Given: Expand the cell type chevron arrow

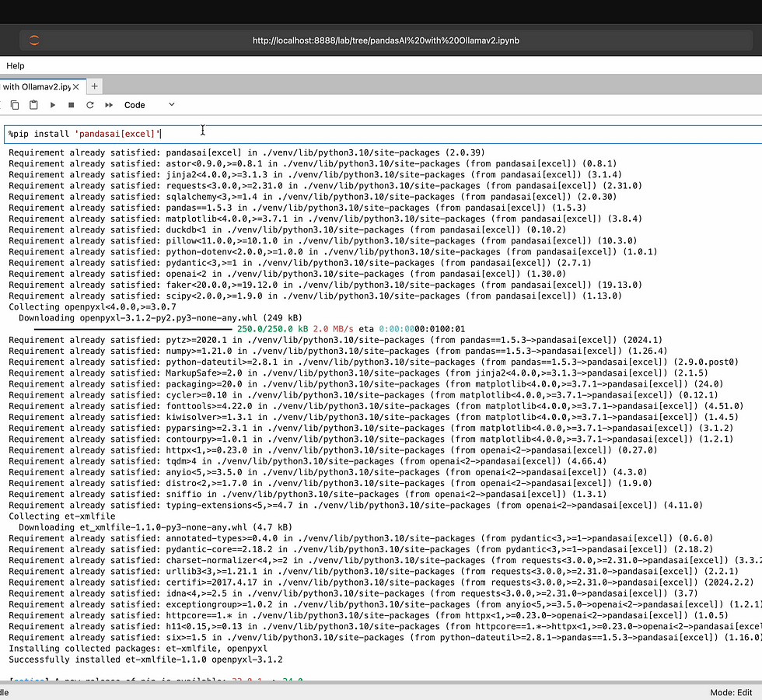Looking at the screenshot, I should pyautogui.click(x=172, y=105).
